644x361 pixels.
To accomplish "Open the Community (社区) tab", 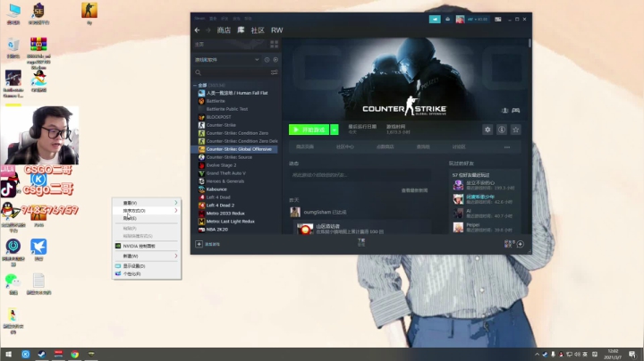I will (258, 30).
